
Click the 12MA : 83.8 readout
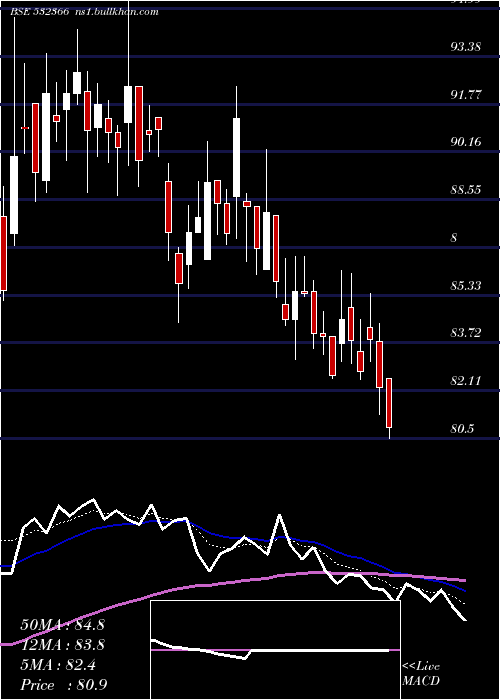(x=62, y=645)
